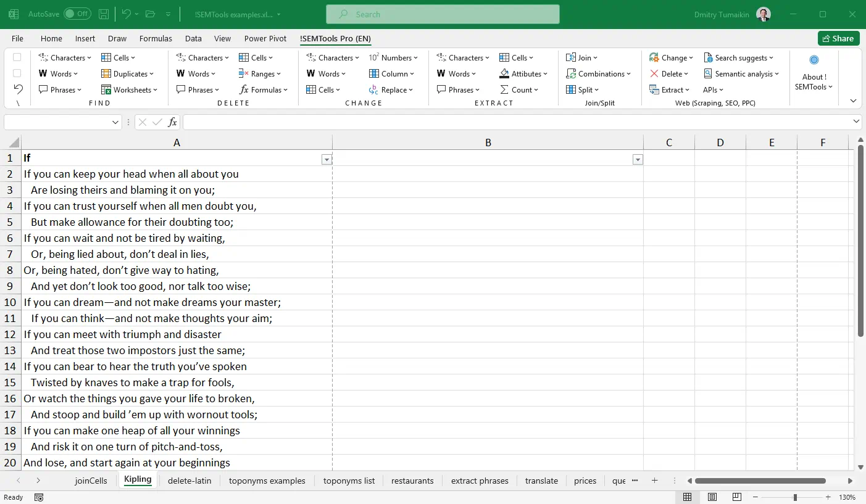Select row 10 header
Screen dimensions: 866x504
[10, 302]
